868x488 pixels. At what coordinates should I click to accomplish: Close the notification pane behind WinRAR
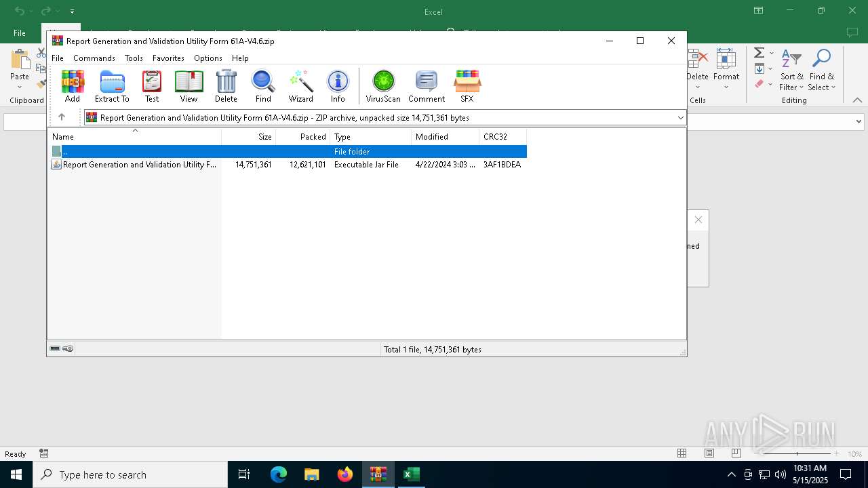click(698, 220)
